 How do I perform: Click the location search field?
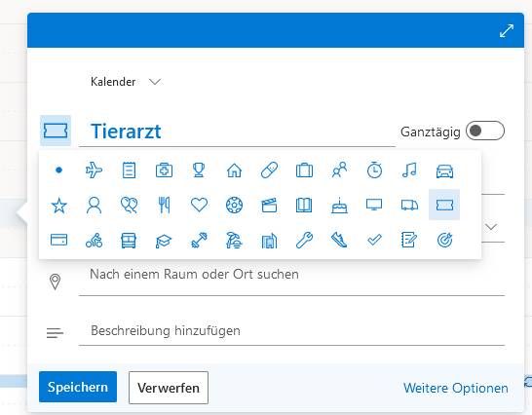291,275
